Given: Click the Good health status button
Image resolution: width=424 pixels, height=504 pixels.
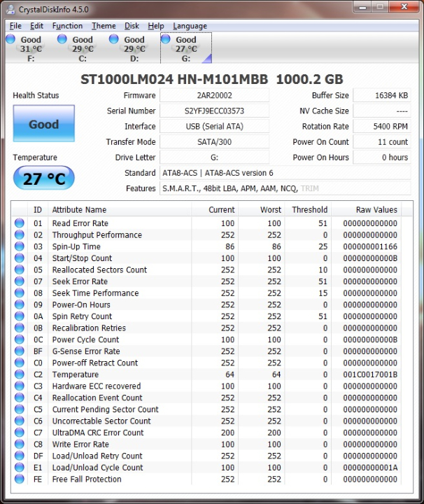Looking at the screenshot, I should (x=44, y=123).
